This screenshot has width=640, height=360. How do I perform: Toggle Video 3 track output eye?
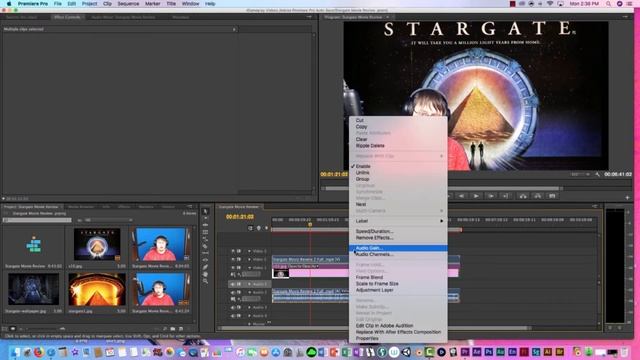(233, 251)
